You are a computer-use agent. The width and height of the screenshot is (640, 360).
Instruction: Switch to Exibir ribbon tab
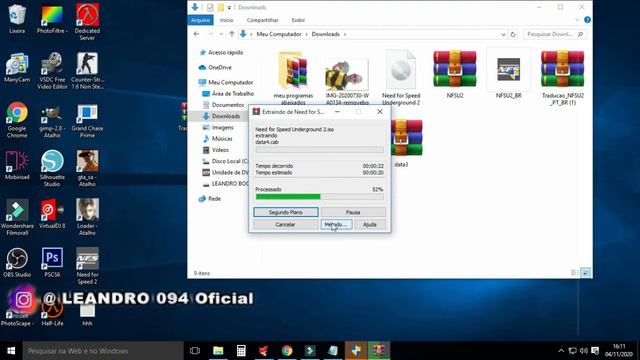[298, 20]
